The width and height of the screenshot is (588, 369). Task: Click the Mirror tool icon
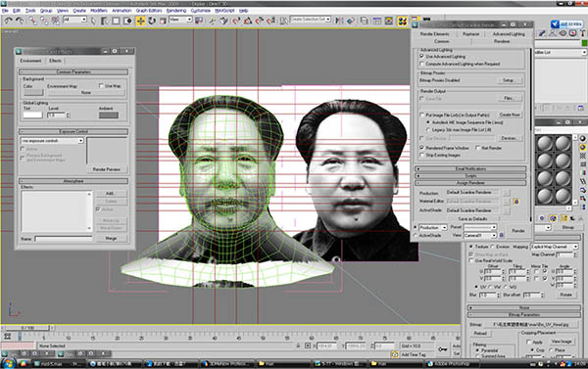(x=339, y=21)
